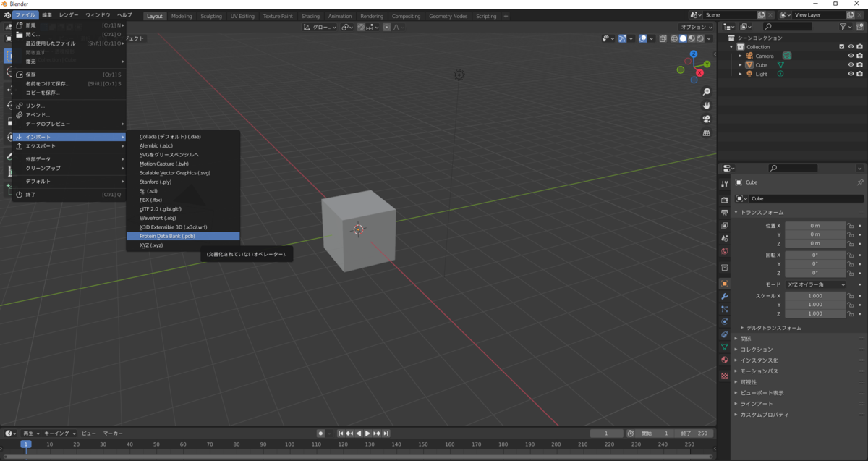This screenshot has width=868, height=461.
Task: Hide Camera with its eye icon
Action: [851, 56]
